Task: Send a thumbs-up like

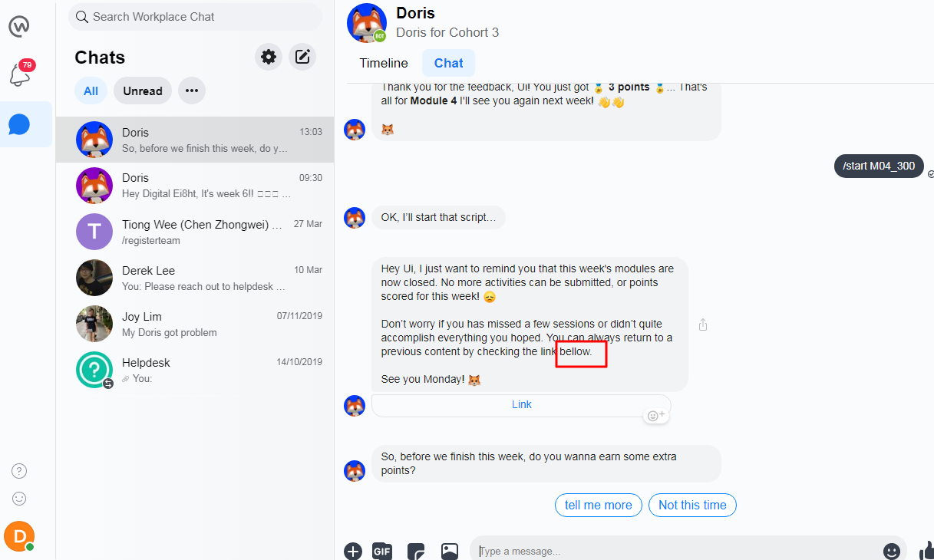Action: [x=926, y=550]
